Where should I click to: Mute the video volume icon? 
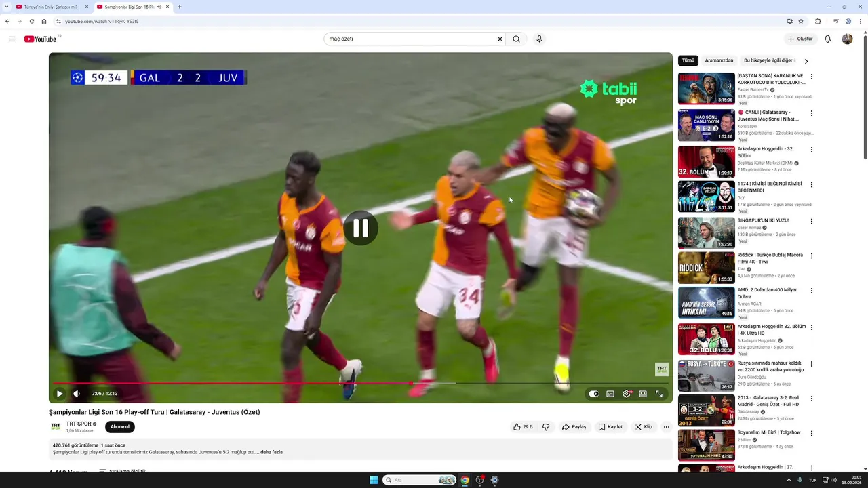[77, 393]
